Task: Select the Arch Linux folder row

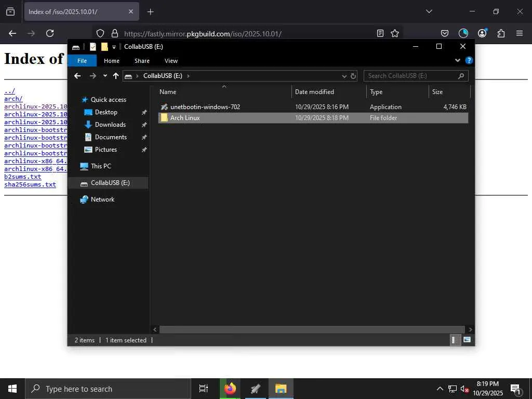Action: (313, 118)
